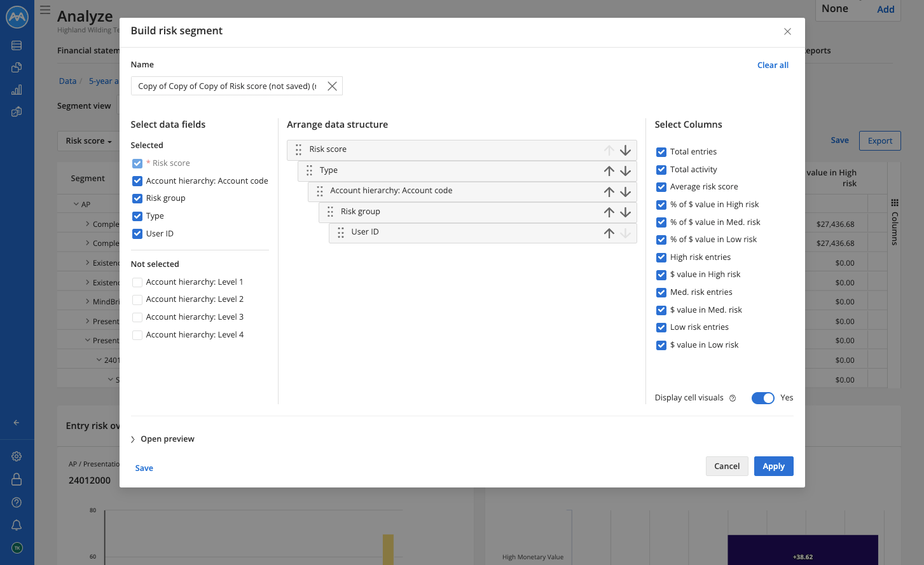Open notifications bell in sidebar
Screen dimensions: 924x565
17,525
